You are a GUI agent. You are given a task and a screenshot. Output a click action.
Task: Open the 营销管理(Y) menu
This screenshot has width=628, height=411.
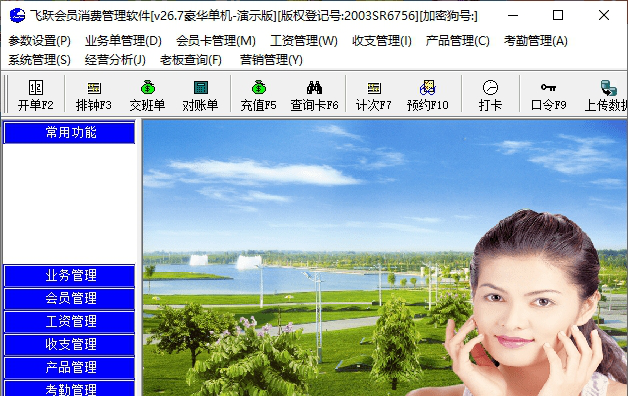(x=271, y=60)
